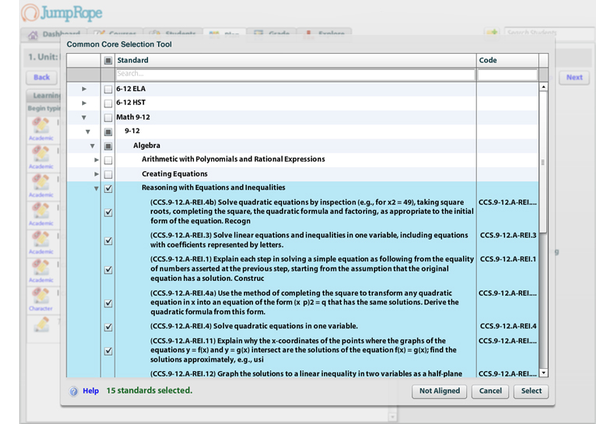Collapse the 9-12 grade node
This screenshot has width=615, height=424.
click(88, 131)
